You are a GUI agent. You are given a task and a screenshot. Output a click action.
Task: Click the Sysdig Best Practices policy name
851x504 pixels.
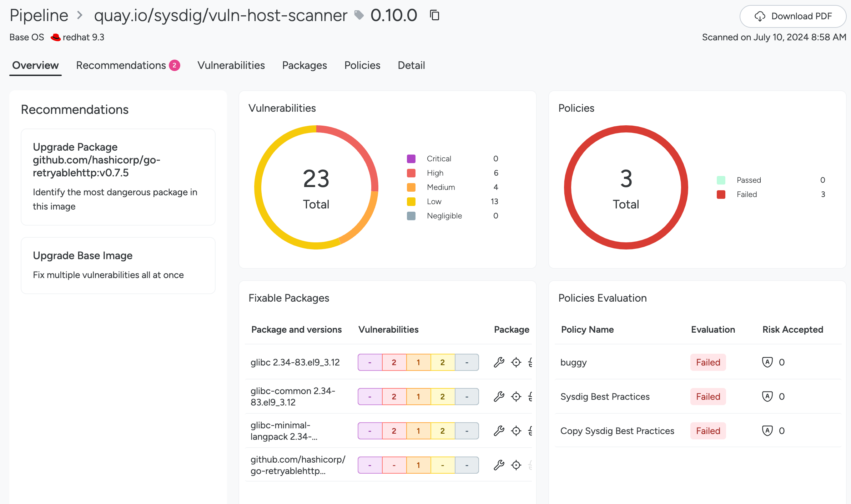tap(605, 397)
